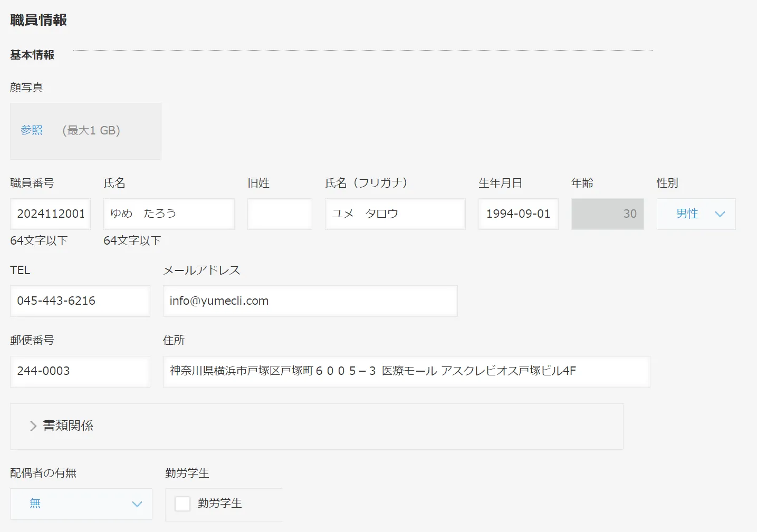Click the メールアドレス input field

coord(310,301)
